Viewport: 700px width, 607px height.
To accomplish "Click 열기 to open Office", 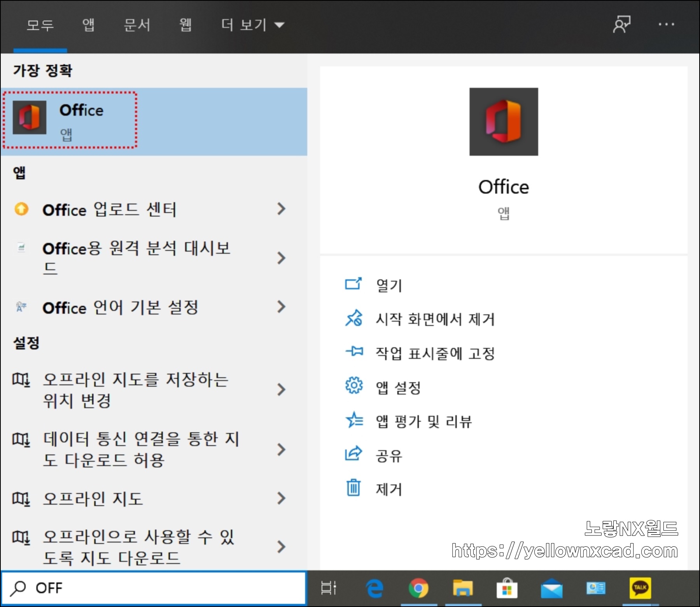I will coord(389,285).
